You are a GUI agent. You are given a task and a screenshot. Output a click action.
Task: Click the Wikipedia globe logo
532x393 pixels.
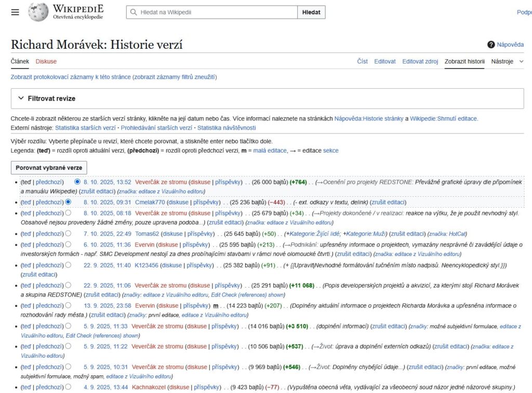[x=38, y=12]
